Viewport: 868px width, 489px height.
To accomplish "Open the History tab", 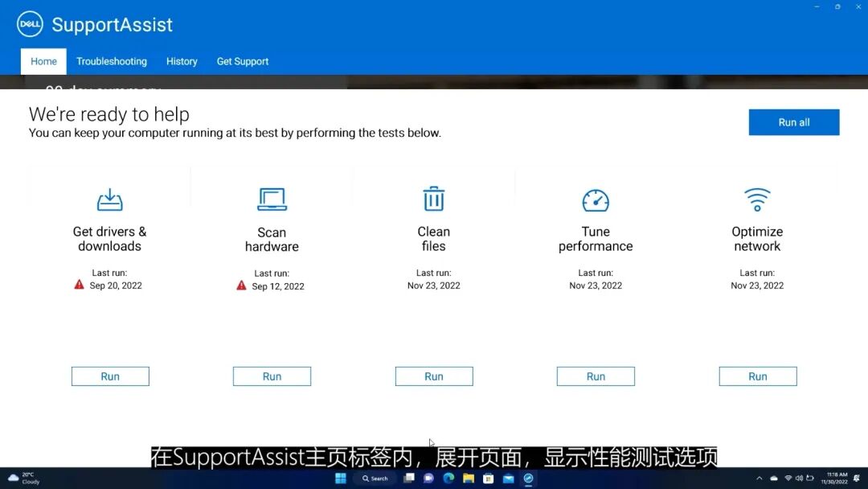I will [x=182, y=61].
